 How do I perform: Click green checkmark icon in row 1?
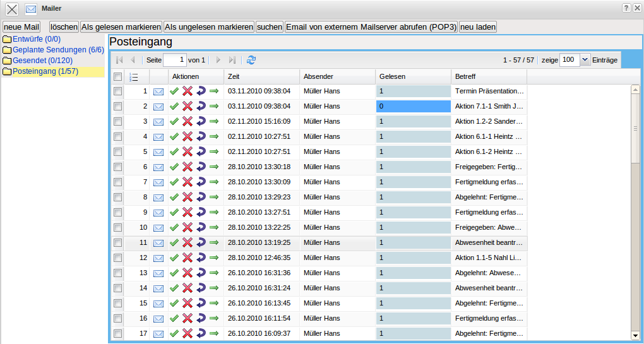(x=174, y=91)
